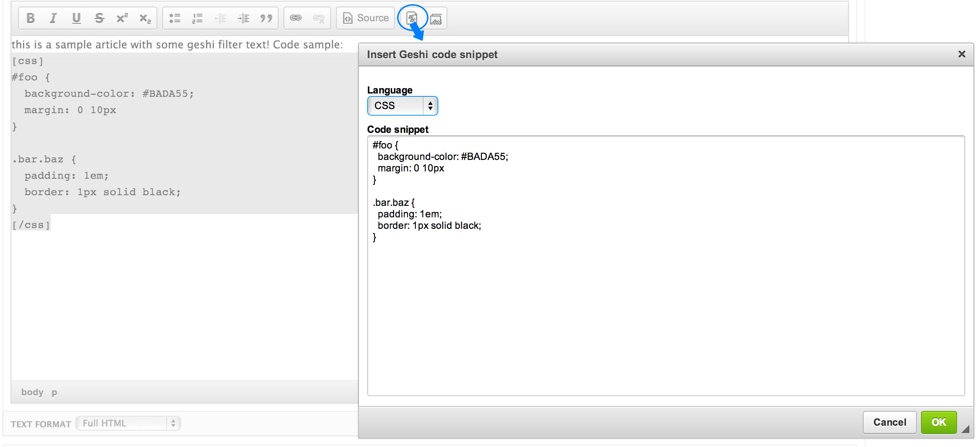Toggle underline formatting
The image size is (980, 447).
pos(76,18)
